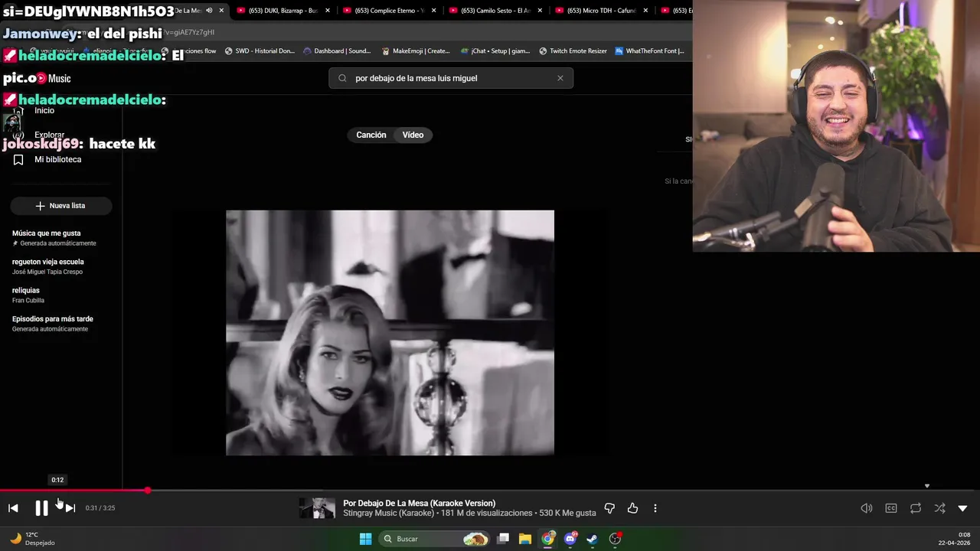Click the volume speaker icon in player bar
Viewport: 980px width, 551px height.
(x=867, y=508)
